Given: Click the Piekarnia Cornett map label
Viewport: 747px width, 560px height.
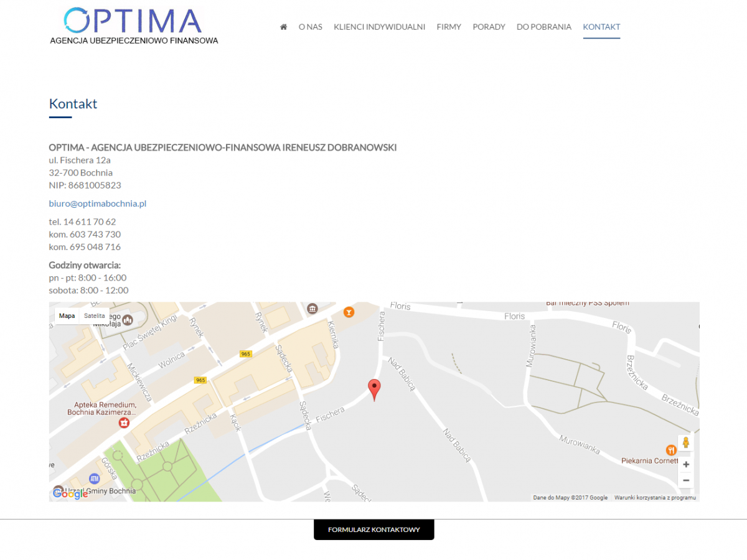Looking at the screenshot, I should (x=650, y=461).
